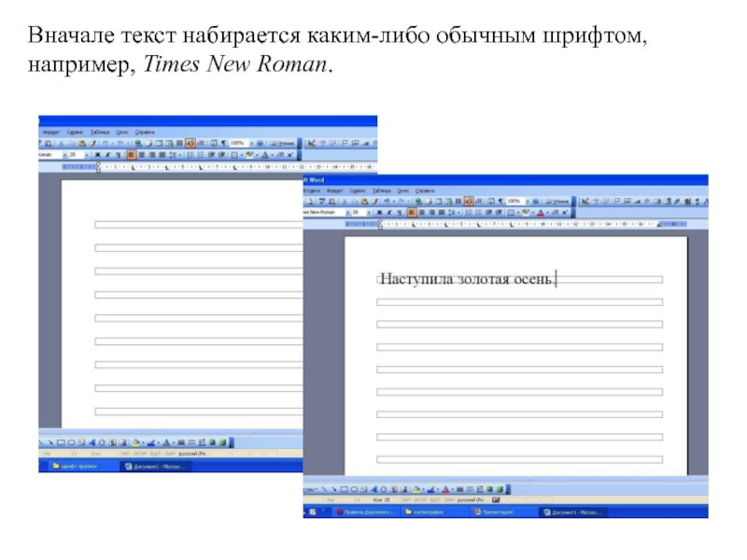The height and width of the screenshot is (560, 747).
Task: Toggle Bold in the front Word window
Action: [379, 213]
